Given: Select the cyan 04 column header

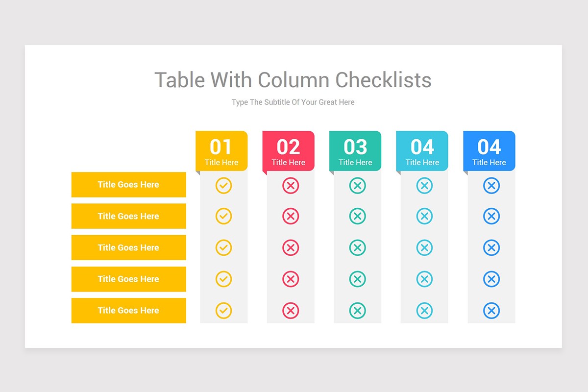Looking at the screenshot, I should (x=422, y=151).
